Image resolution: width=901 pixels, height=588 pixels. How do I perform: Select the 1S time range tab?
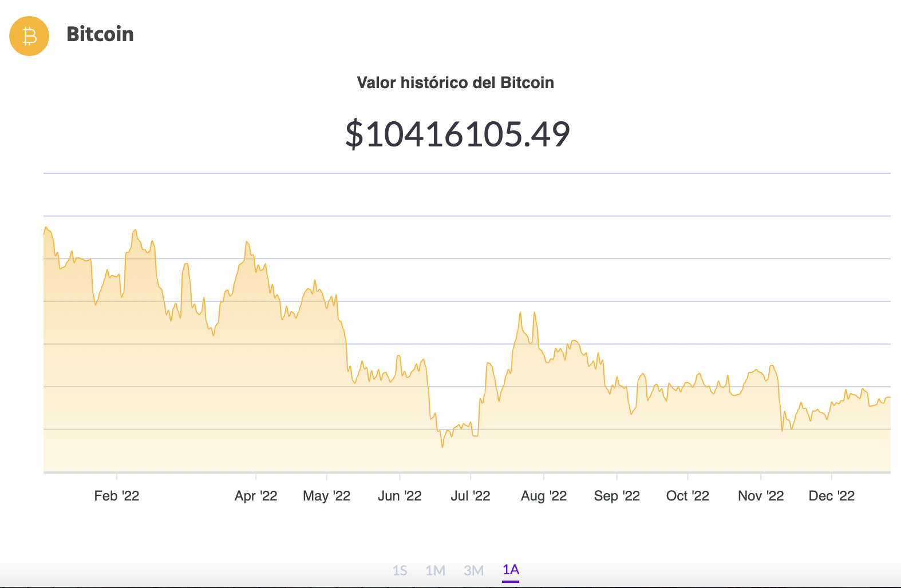(x=400, y=570)
